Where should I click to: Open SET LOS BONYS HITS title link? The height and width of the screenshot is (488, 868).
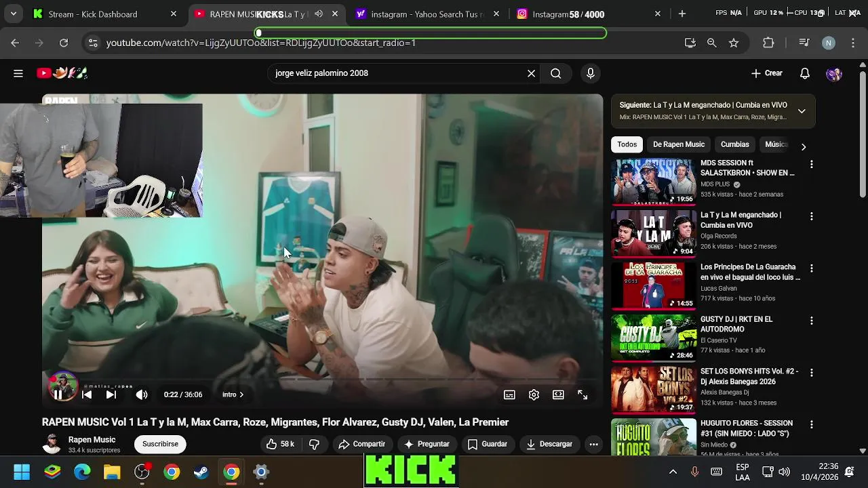click(x=749, y=376)
